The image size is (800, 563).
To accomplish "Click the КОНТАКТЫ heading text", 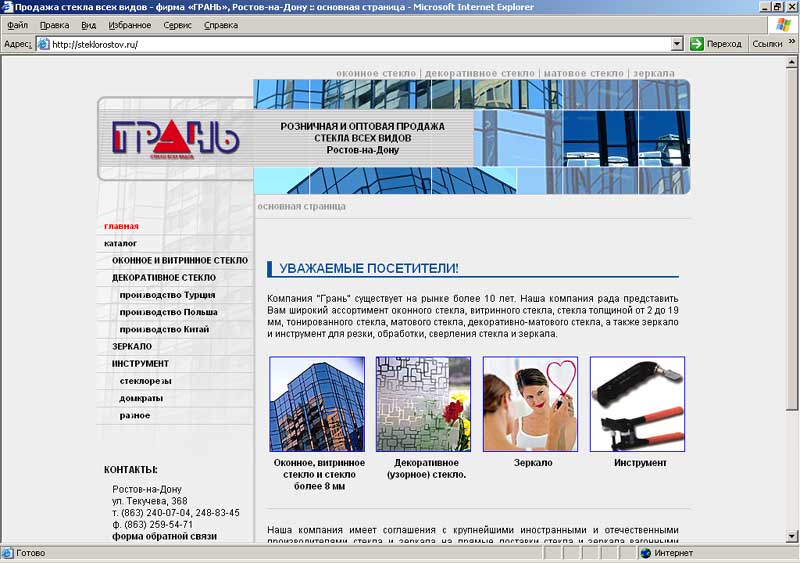I will (131, 470).
